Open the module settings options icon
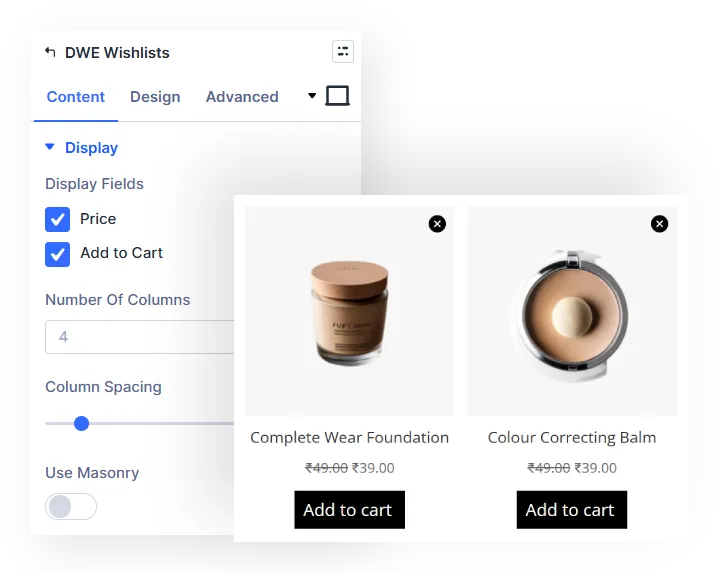This screenshot has height=572, width=719. [x=343, y=51]
